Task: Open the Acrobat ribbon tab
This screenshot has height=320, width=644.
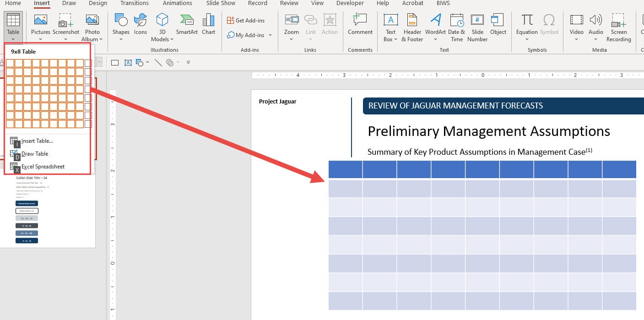Action: [x=412, y=3]
